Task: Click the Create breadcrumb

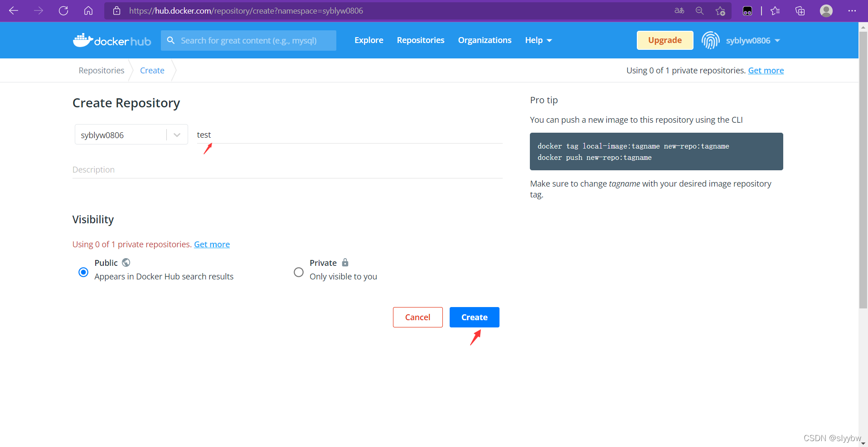Action: pyautogui.click(x=152, y=70)
